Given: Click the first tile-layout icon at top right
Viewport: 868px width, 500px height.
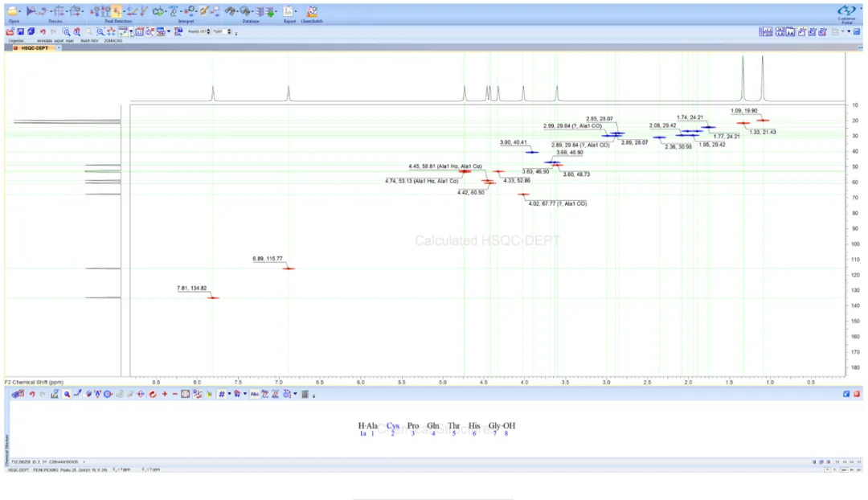Looking at the screenshot, I should tap(766, 31).
